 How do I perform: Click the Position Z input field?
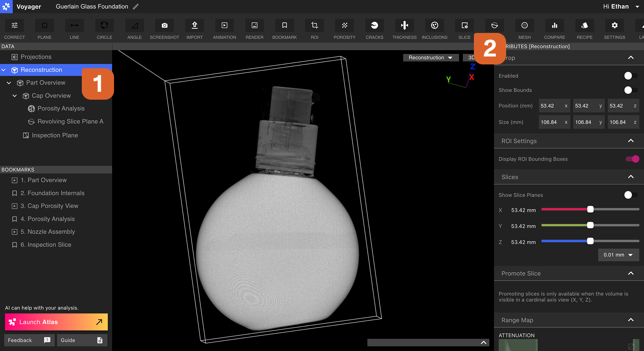(x=623, y=106)
